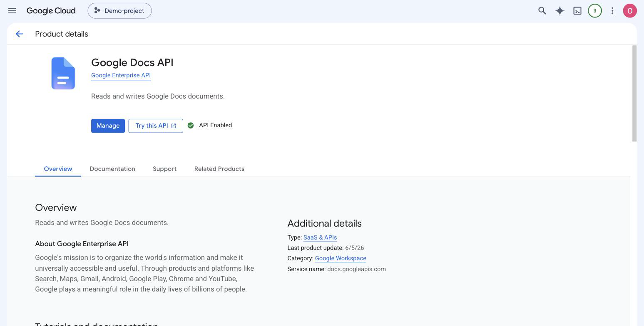Open the Google Enterprise API link
Viewport: 644px width, 326px height.
pyautogui.click(x=121, y=75)
